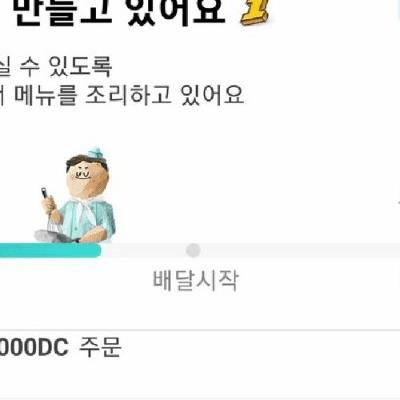This screenshot has width=400, height=400.
Task: Click unfilled track between teal bar and dot
Action: [x=143, y=250]
